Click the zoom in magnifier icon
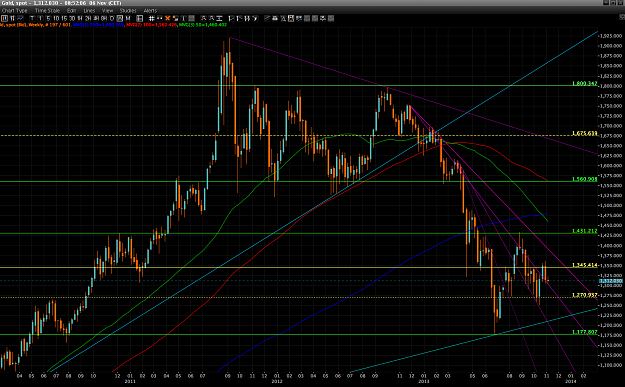625x387 pixels. coord(203,18)
